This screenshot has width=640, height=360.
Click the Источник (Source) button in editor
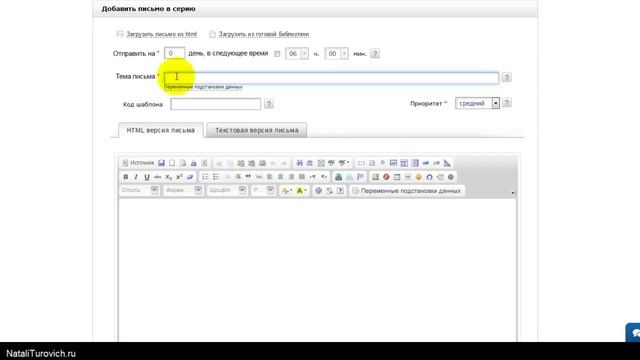(x=138, y=163)
